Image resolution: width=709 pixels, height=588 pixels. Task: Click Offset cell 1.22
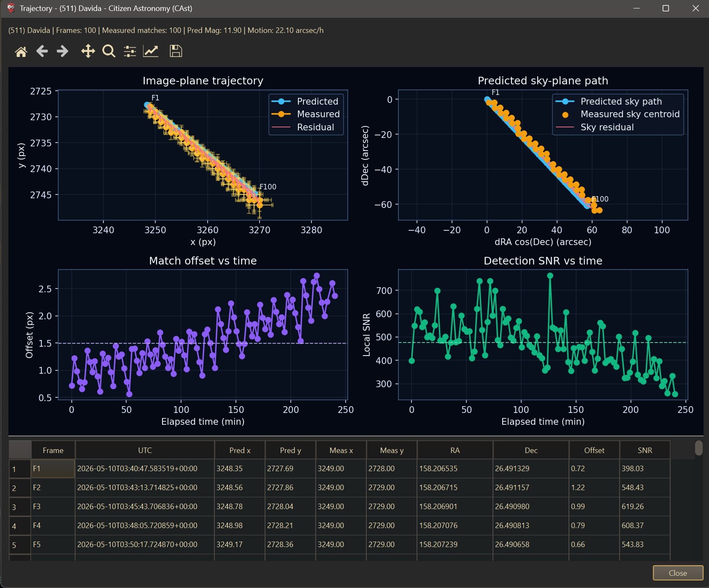tap(594, 488)
